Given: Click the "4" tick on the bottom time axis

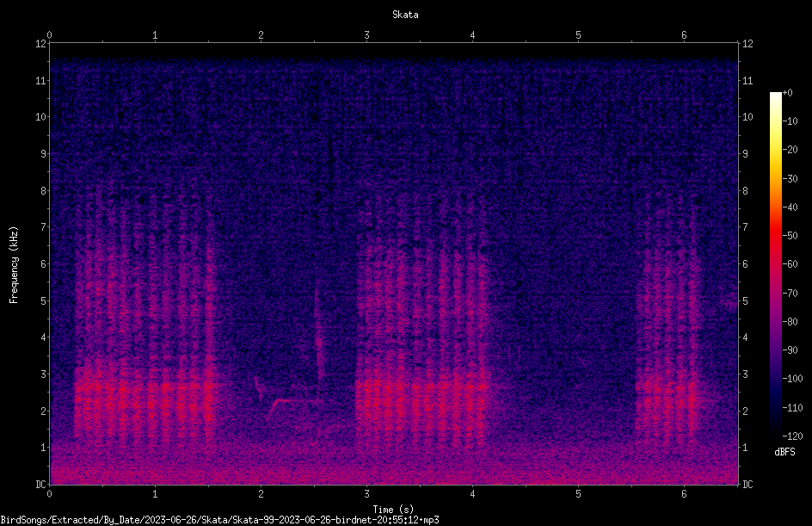Looking at the screenshot, I should pos(472,494).
